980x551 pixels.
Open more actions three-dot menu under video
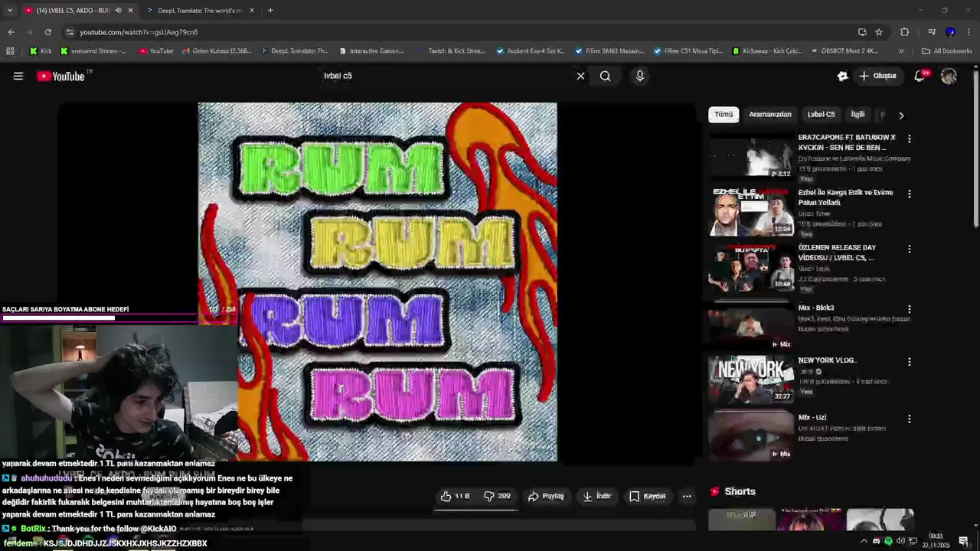pos(687,496)
